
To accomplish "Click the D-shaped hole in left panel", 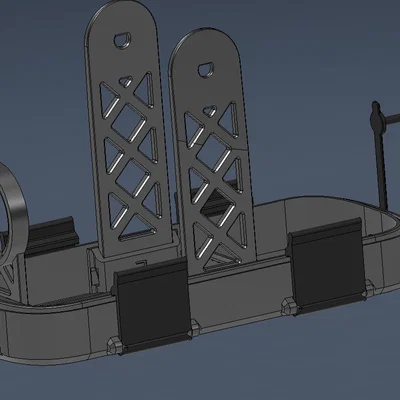I will (x=122, y=40).
